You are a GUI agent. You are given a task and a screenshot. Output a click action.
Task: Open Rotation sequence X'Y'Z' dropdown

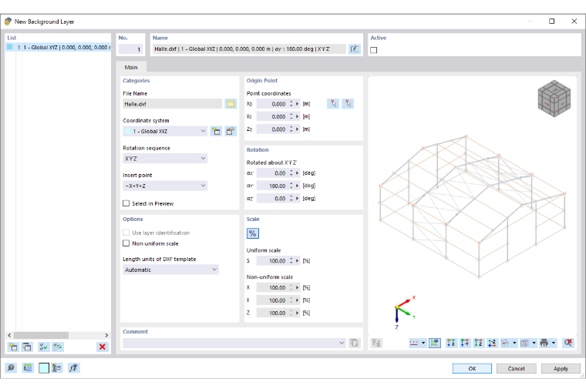[165, 159]
